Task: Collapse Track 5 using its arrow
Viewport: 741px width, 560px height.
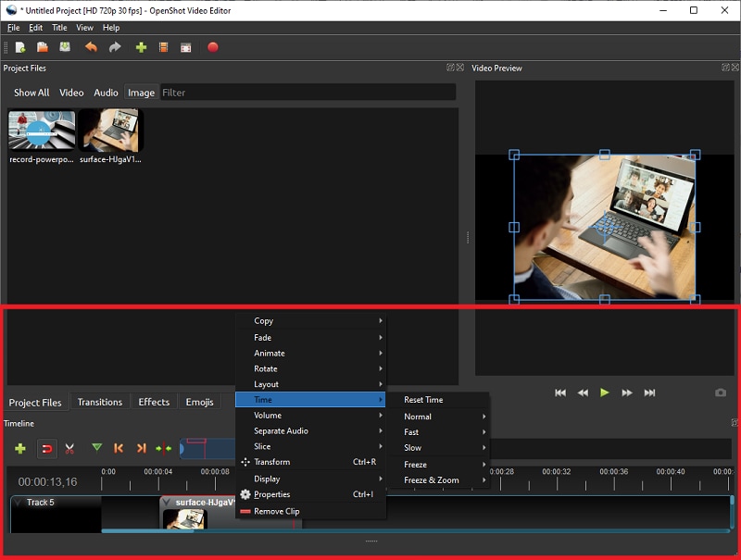Action: coord(18,503)
